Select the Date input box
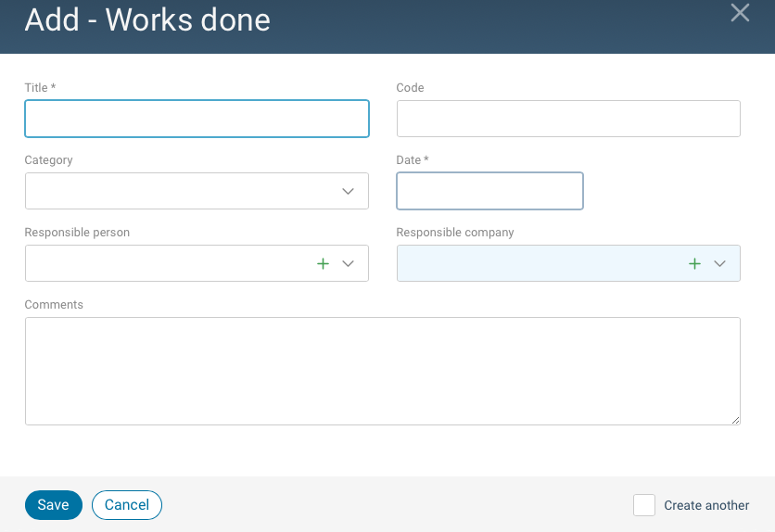The image size is (775, 532). pyautogui.click(x=489, y=191)
